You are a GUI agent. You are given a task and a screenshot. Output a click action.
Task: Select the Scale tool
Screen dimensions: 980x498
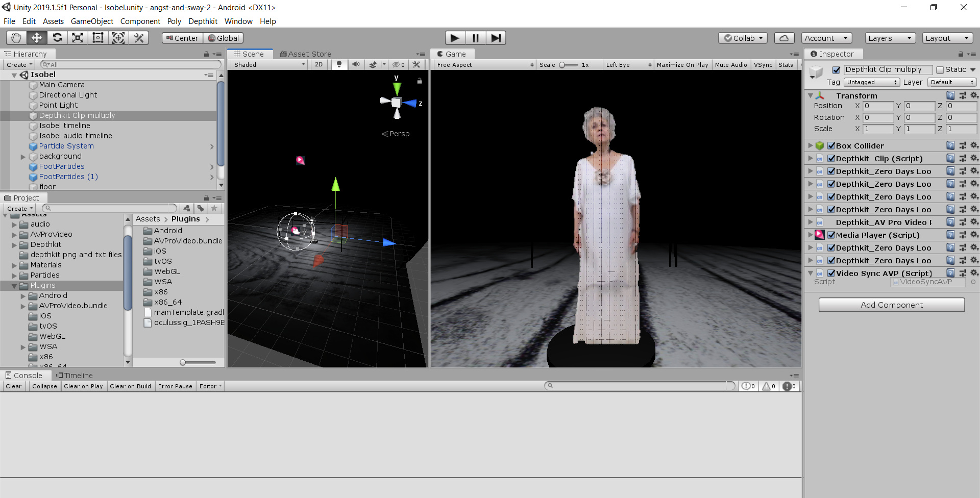[x=78, y=38]
